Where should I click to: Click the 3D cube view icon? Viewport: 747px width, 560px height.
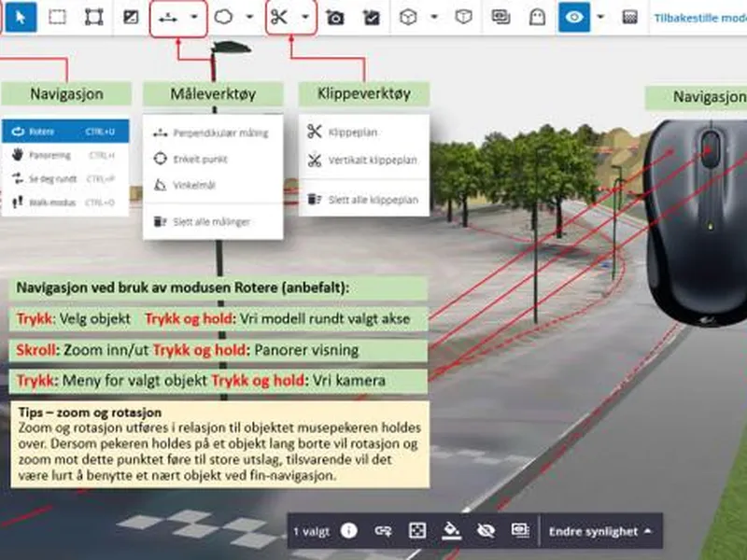[x=408, y=17]
